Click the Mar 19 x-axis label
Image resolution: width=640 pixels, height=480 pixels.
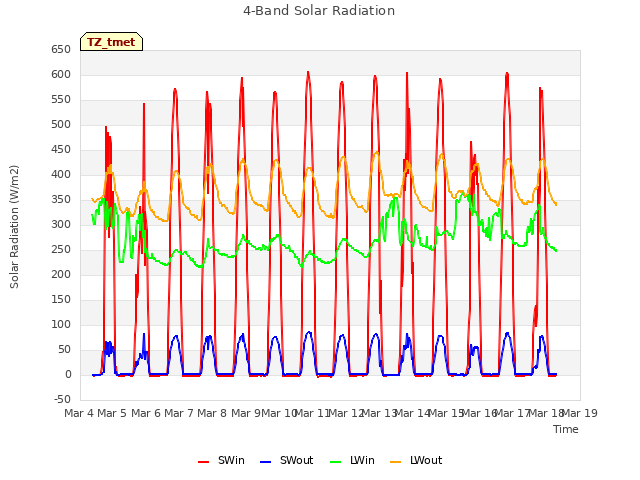click(x=580, y=413)
